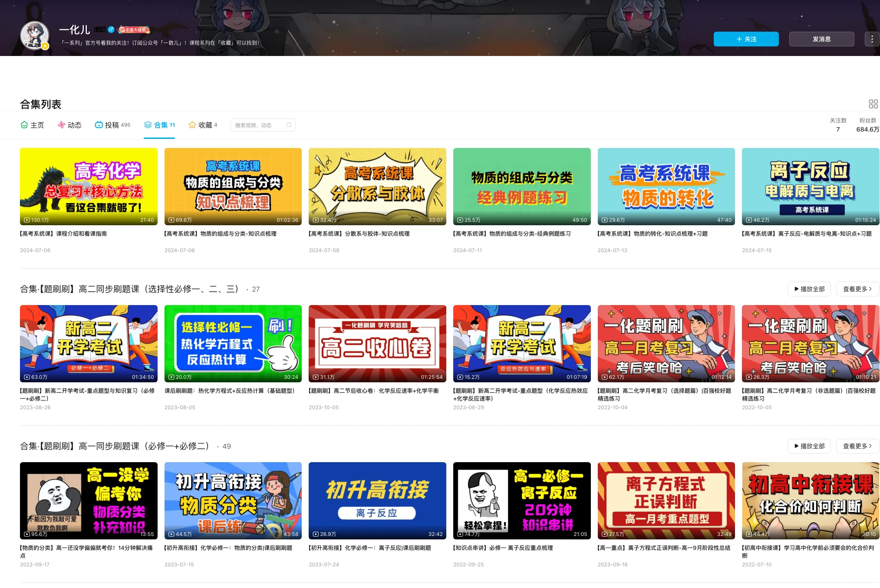The image size is (880, 588).
Task: Click the search magnifier icon
Action: pos(289,125)
